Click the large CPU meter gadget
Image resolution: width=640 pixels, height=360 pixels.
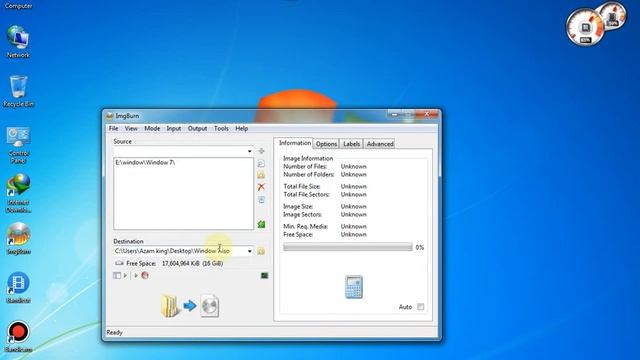pyautogui.click(x=585, y=28)
